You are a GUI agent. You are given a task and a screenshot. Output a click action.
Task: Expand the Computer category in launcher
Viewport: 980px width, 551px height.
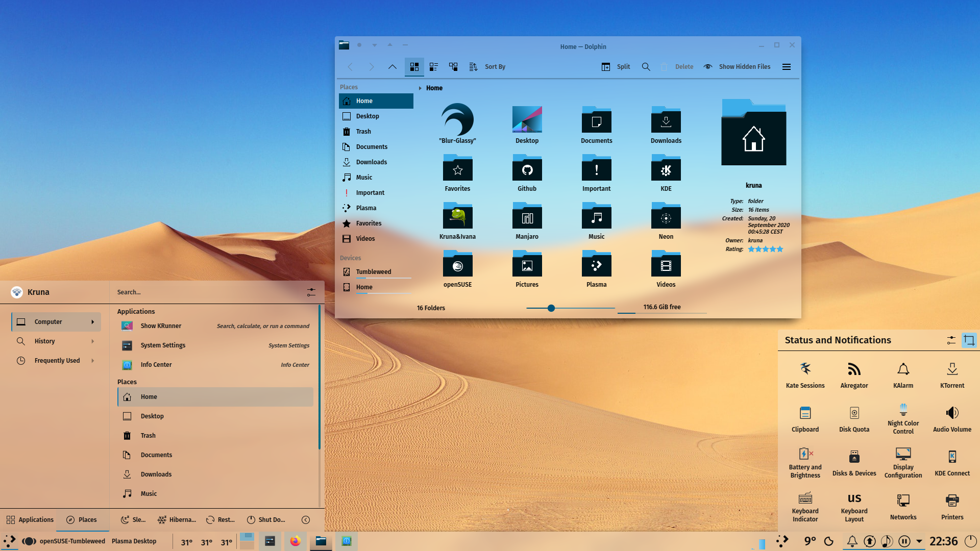[x=56, y=322]
